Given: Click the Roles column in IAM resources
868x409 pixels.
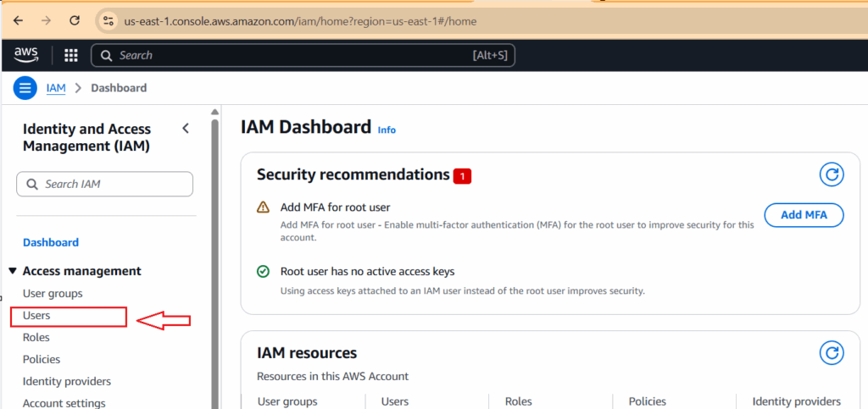Looking at the screenshot, I should pos(518,401).
